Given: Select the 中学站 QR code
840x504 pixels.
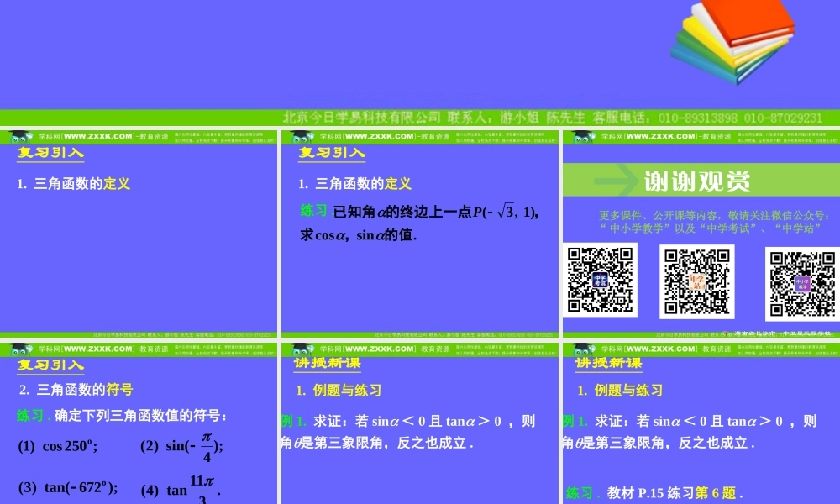Looking at the screenshot, I should pyautogui.click(x=696, y=281).
